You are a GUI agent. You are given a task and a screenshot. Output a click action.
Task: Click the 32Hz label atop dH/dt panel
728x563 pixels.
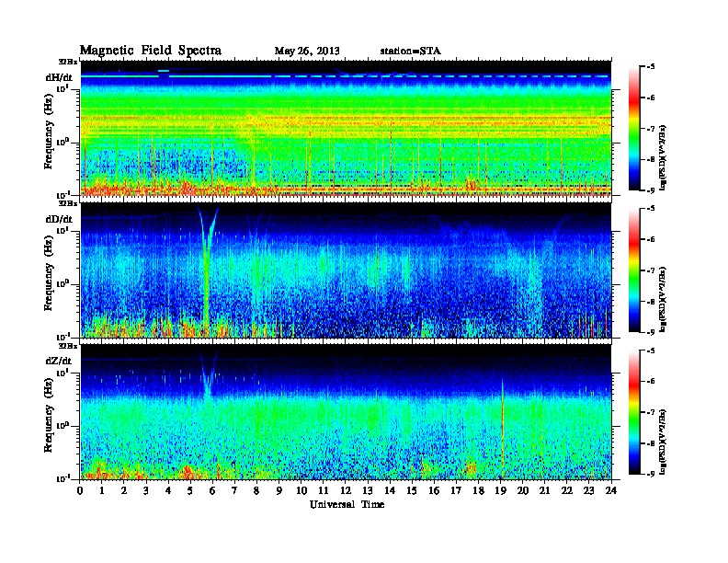tap(68, 62)
